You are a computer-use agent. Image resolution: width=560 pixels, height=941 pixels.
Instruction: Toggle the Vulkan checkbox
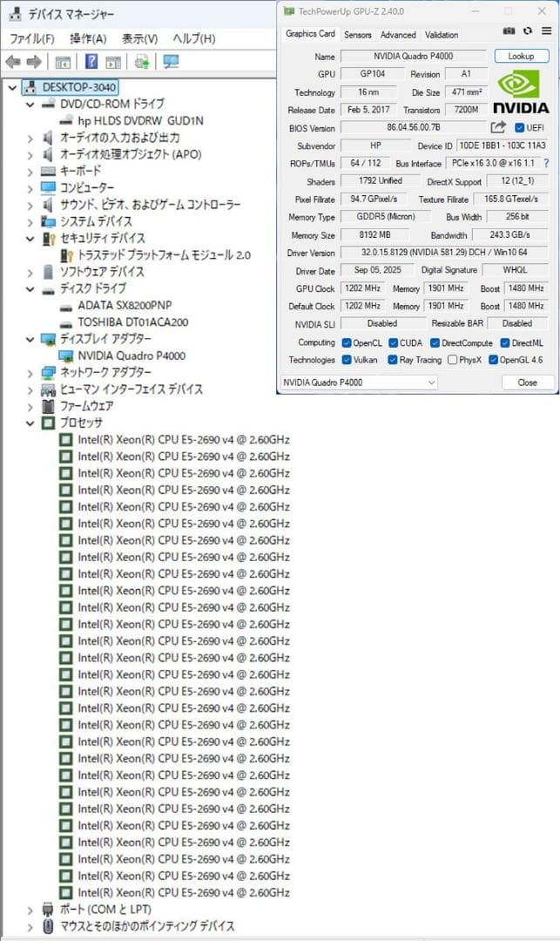tap(347, 360)
